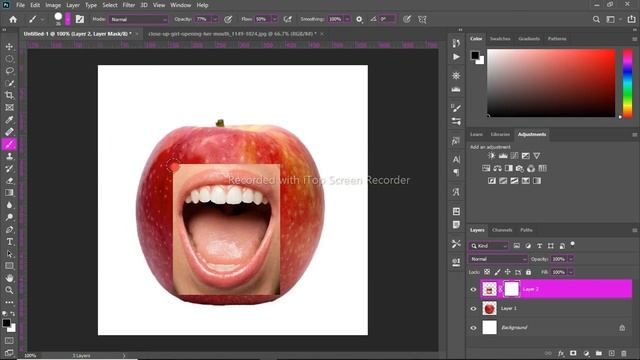Screen dimensions: 640x360
Task: Delete layer trash icon
Action: [624, 353]
